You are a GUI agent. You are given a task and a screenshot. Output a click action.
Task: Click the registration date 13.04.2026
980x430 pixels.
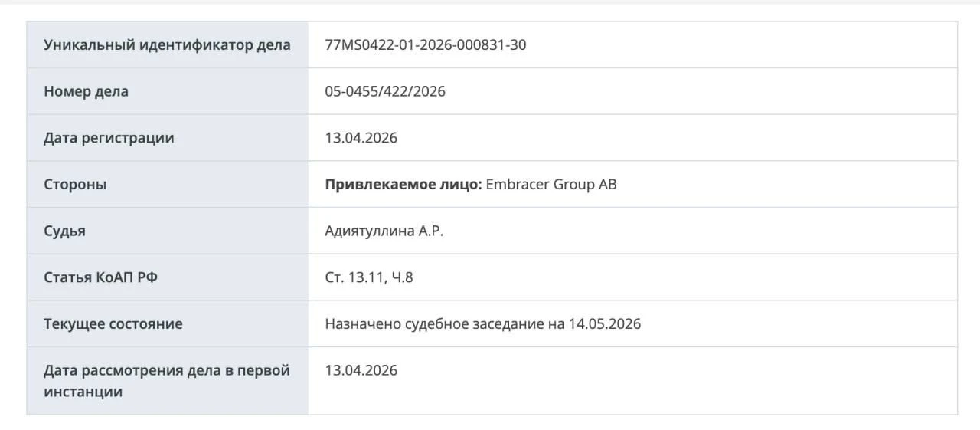click(361, 138)
